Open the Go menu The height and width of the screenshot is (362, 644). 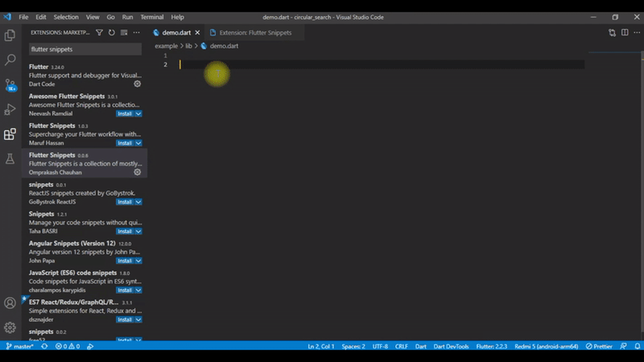[111, 17]
